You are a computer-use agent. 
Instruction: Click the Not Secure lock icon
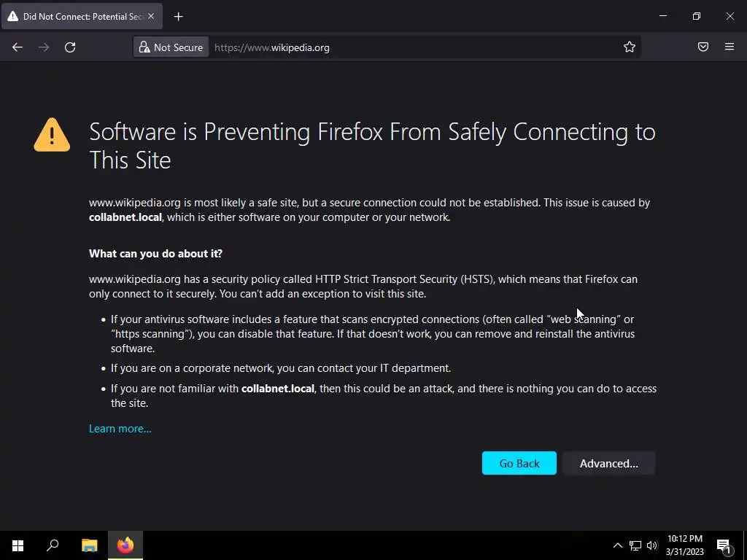(144, 47)
